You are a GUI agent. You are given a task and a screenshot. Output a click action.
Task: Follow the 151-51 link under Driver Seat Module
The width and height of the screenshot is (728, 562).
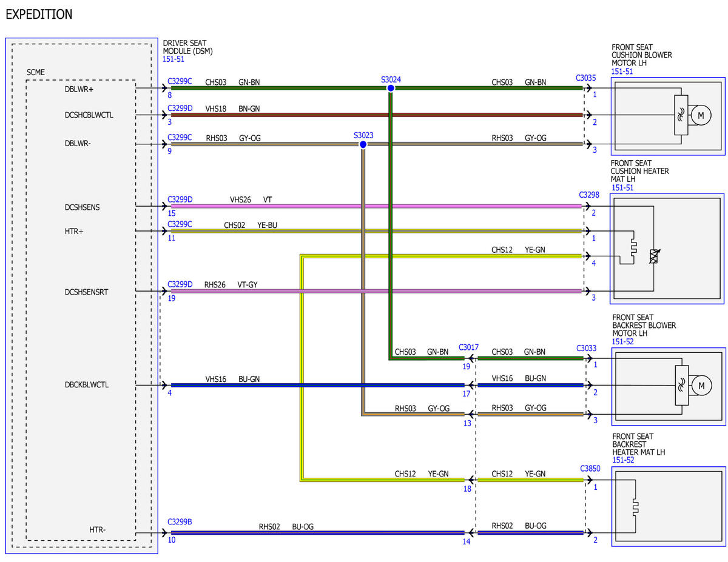(174, 59)
